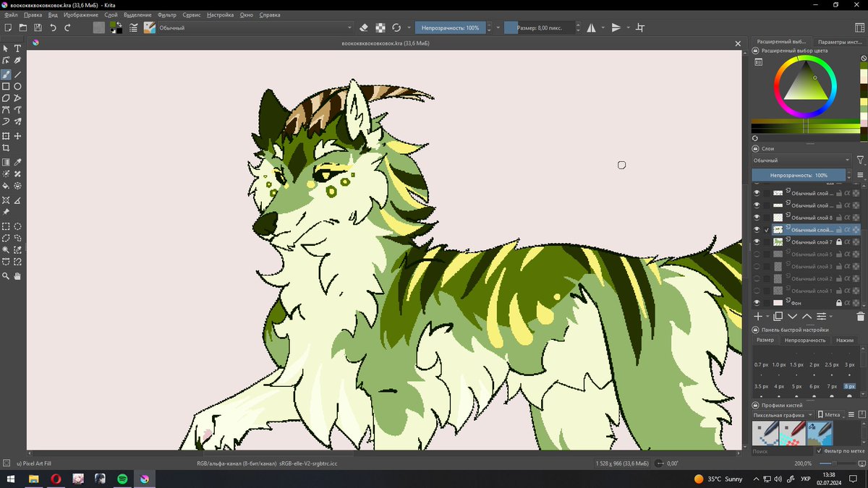
Task: Expand the vertical mirror tool dropdown arrow
Action: click(x=628, y=27)
